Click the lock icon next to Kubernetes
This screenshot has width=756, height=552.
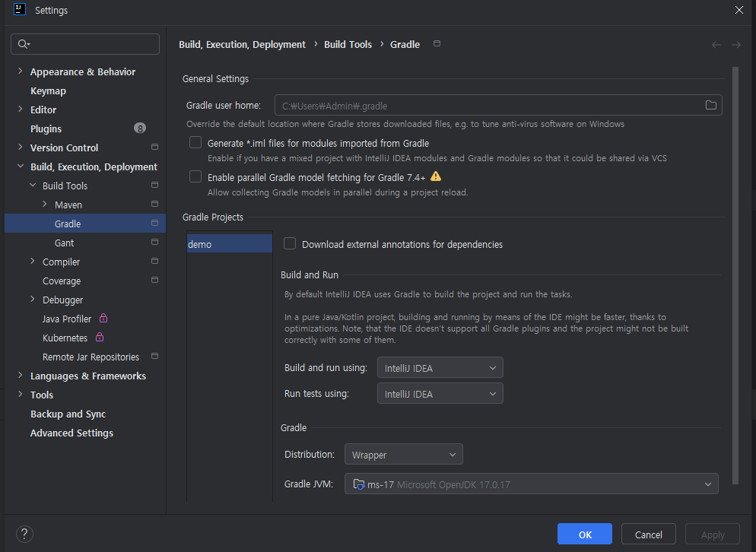coord(100,337)
